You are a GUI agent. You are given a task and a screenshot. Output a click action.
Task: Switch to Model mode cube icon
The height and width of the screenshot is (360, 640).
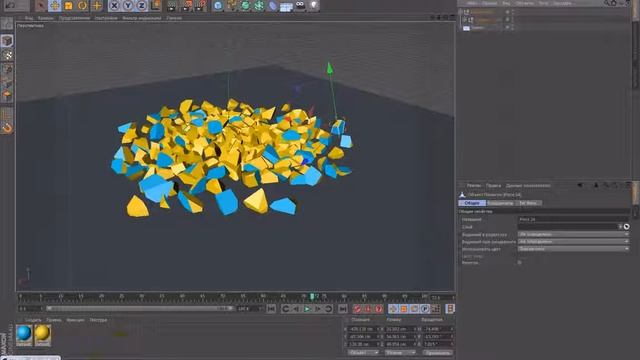pos(7,41)
